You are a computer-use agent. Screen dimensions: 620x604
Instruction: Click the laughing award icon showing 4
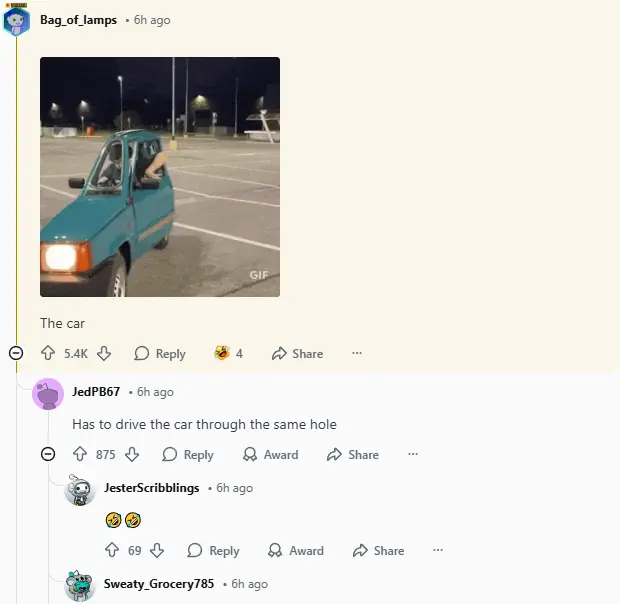point(228,353)
